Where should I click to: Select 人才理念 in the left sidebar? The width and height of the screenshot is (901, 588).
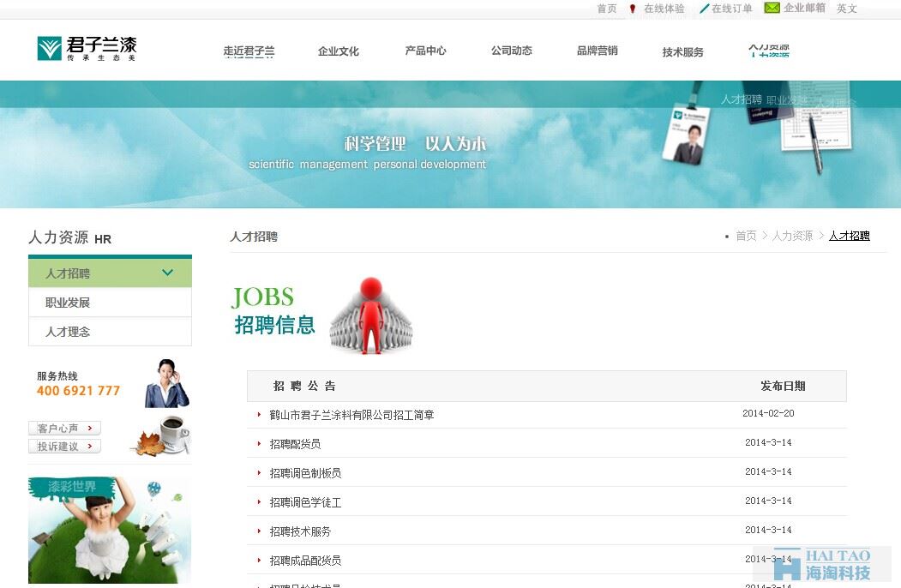(110, 332)
